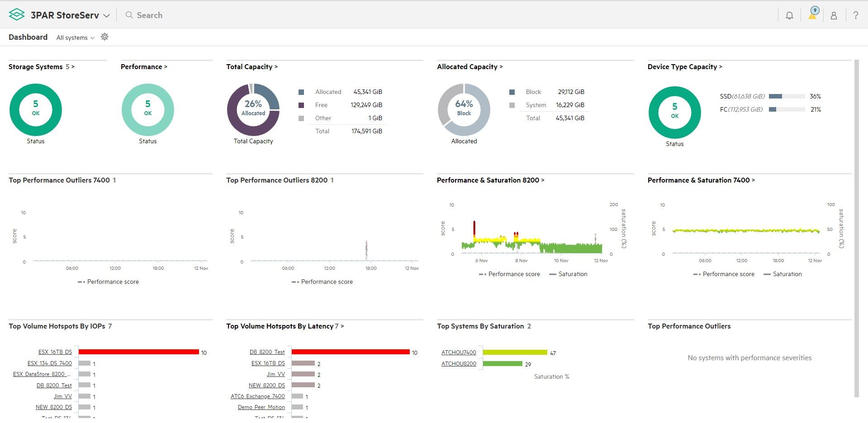Screen dimensions: 868x423
Task: Open Jim_VV volume in Latency hotspots
Action: click(x=276, y=374)
